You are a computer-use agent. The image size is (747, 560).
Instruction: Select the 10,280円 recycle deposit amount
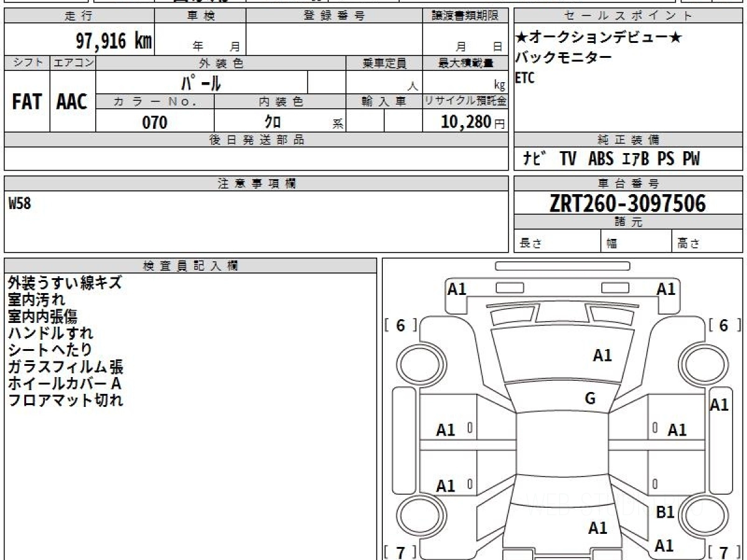(x=473, y=122)
